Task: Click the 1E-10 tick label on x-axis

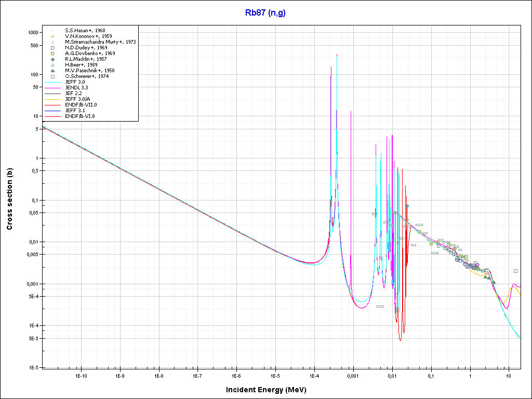Action: (x=81, y=375)
